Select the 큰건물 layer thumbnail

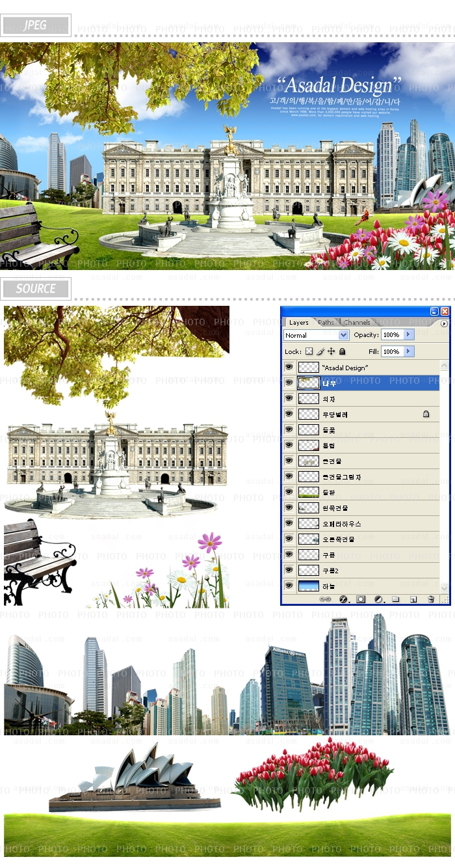(x=308, y=461)
